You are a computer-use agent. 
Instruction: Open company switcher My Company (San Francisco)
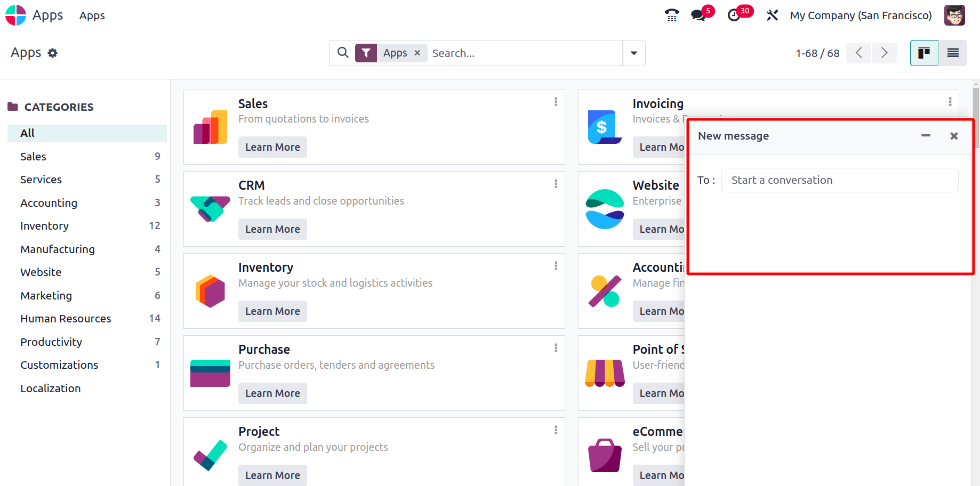[x=861, y=15]
